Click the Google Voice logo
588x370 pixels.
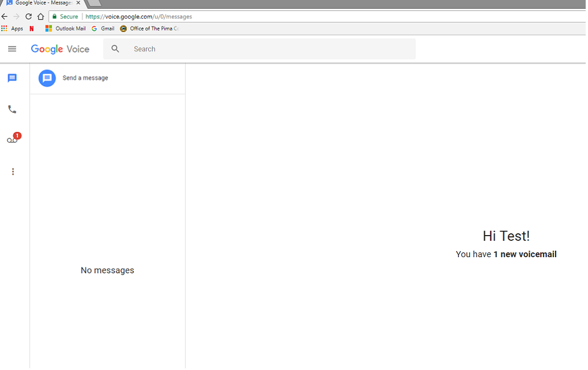(60, 49)
